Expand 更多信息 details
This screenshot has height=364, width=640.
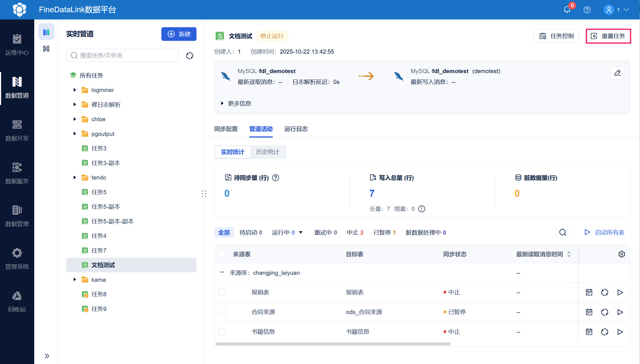tap(236, 103)
